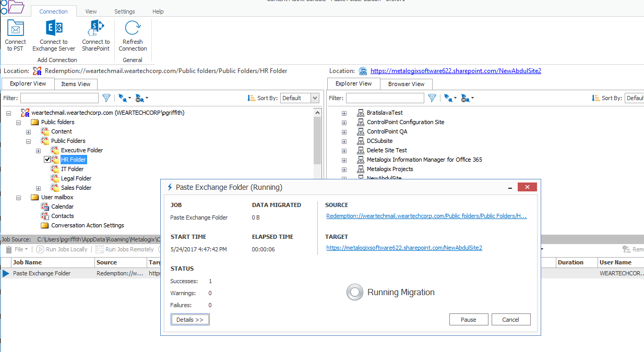Pause the running migration
Viewport: 644px width, 352px height.
[469, 320]
